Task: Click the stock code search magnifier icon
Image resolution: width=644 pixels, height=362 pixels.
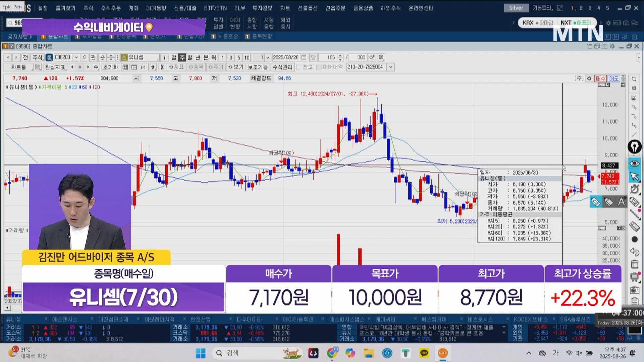Action: pyautogui.click(x=85, y=57)
